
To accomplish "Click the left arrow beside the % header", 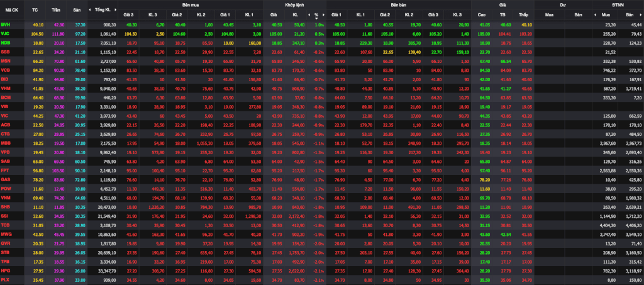I will point(308,14).
